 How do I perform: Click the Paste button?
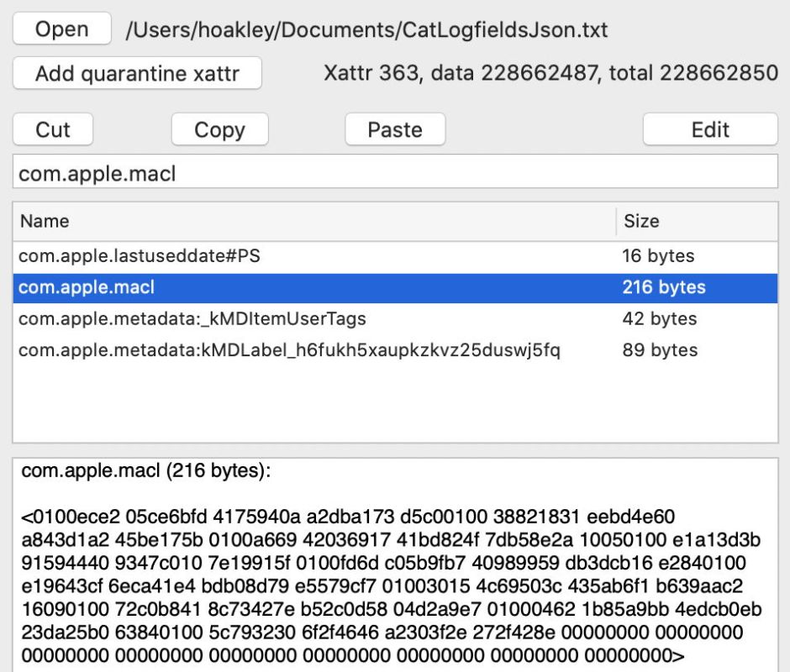[395, 129]
